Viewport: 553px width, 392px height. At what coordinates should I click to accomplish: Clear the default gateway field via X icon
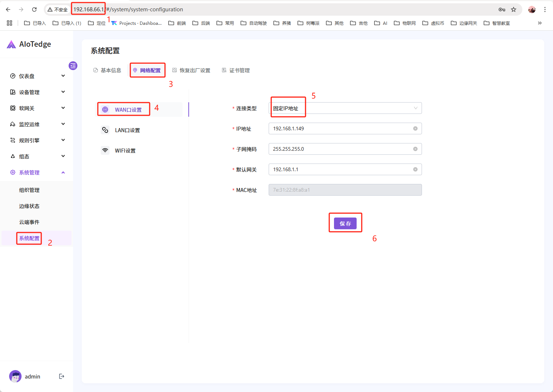pos(415,169)
